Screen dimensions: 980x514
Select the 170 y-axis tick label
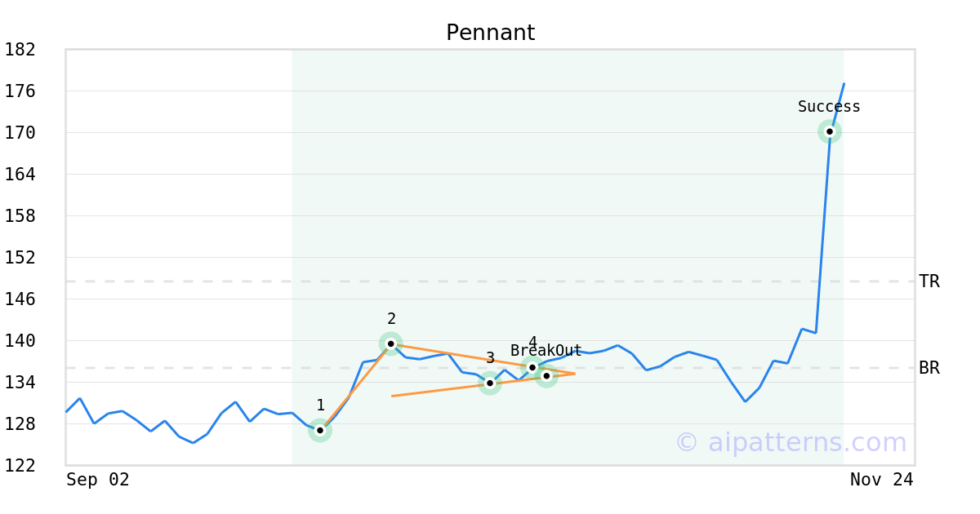coord(20,133)
